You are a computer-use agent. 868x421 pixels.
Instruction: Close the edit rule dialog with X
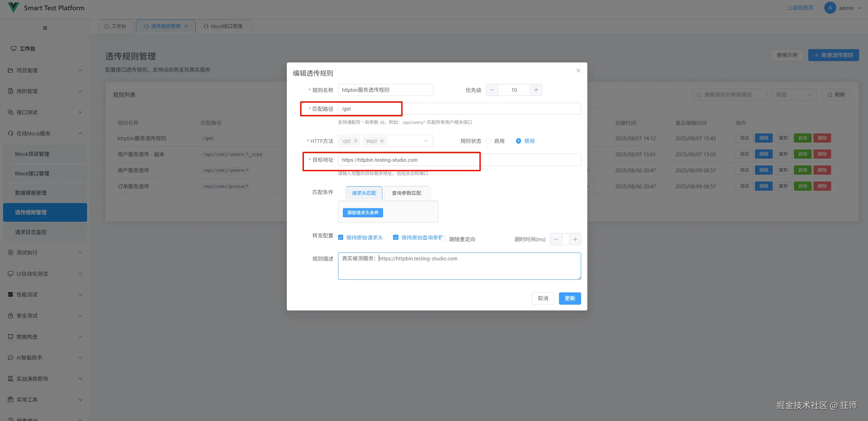pyautogui.click(x=578, y=71)
